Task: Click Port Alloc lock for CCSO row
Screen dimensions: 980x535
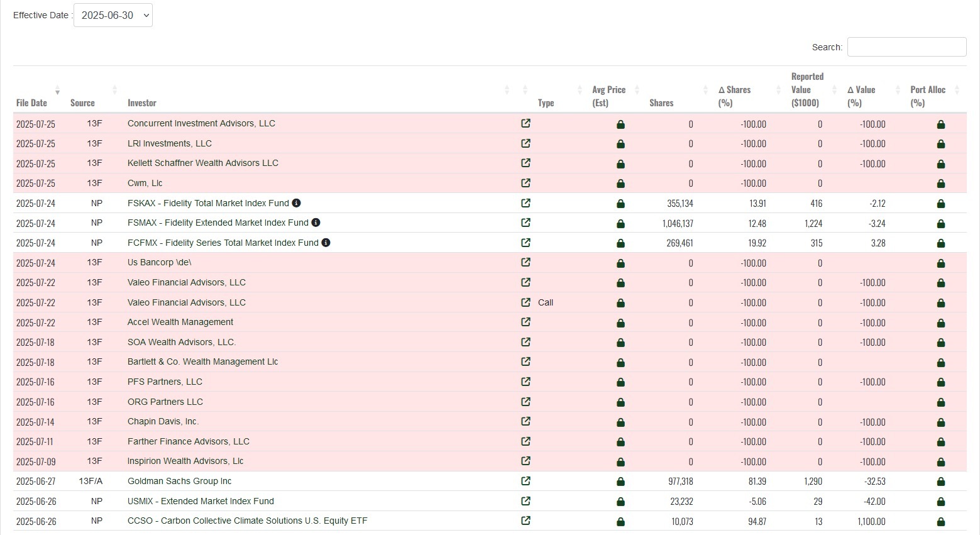Action: pos(941,521)
